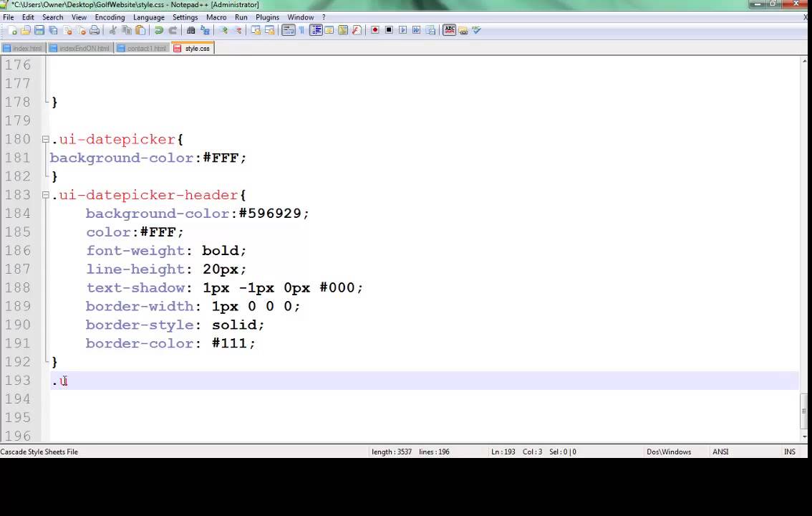The height and width of the screenshot is (516, 812).
Task: Open the Settings menu
Action: click(x=185, y=17)
